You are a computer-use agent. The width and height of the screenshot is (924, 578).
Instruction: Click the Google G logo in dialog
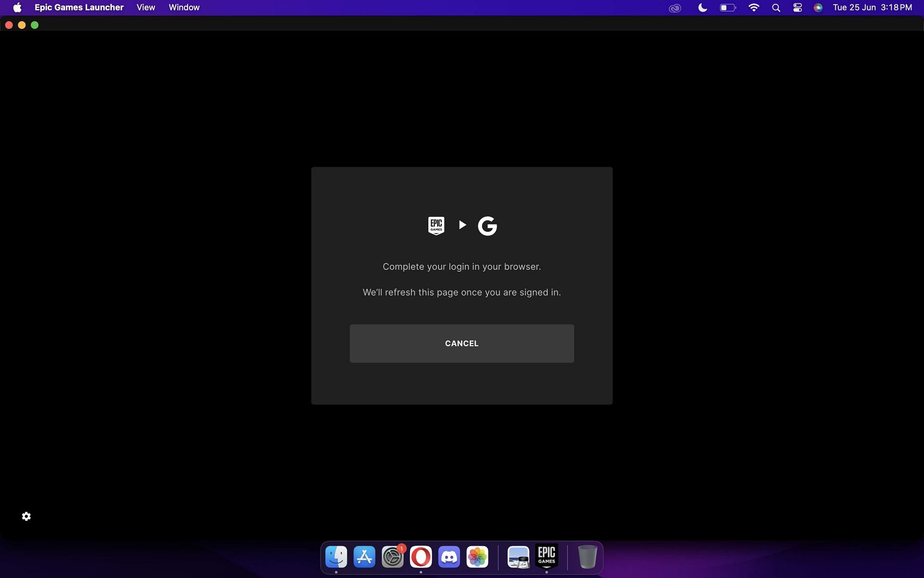click(x=487, y=225)
